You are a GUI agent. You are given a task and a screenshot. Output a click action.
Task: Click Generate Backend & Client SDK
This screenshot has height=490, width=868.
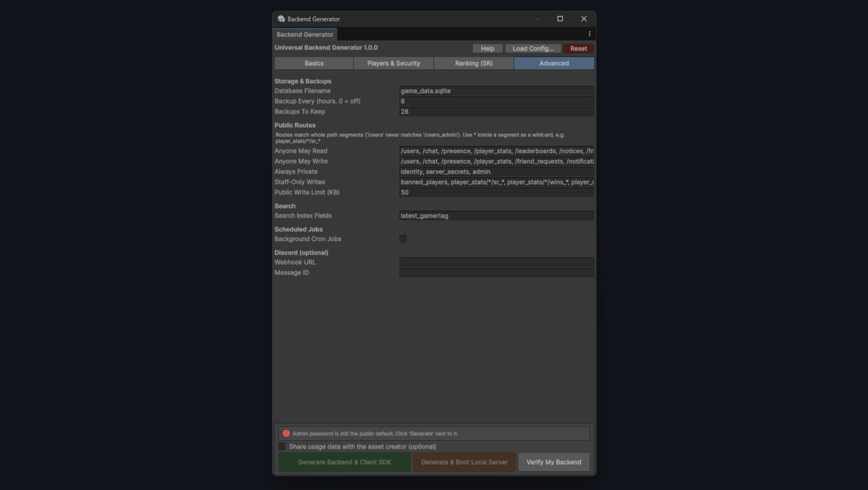point(344,462)
